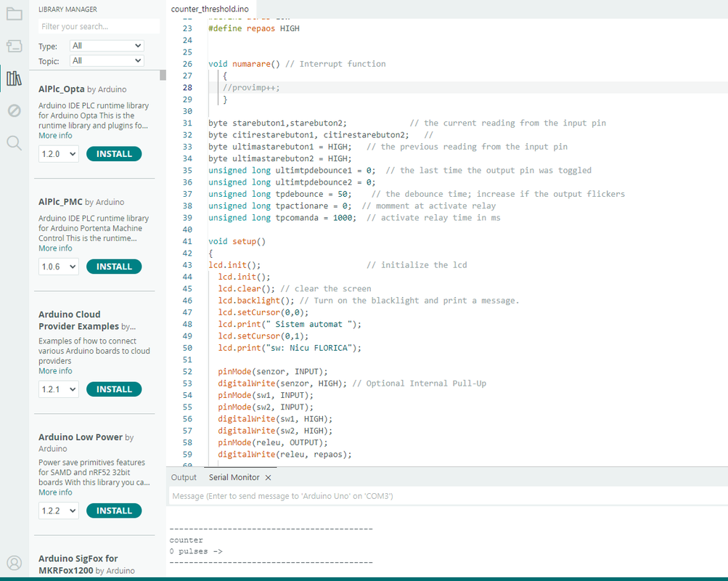Click the AlPlc_Opta library title
This screenshot has width=728, height=581.
[61, 89]
